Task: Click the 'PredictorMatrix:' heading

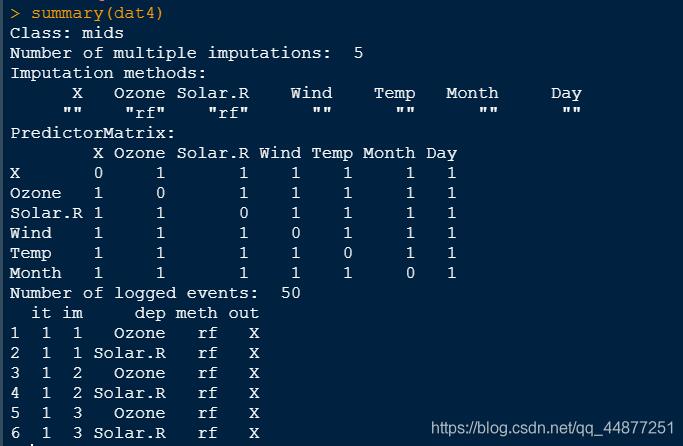Action: click(x=93, y=133)
